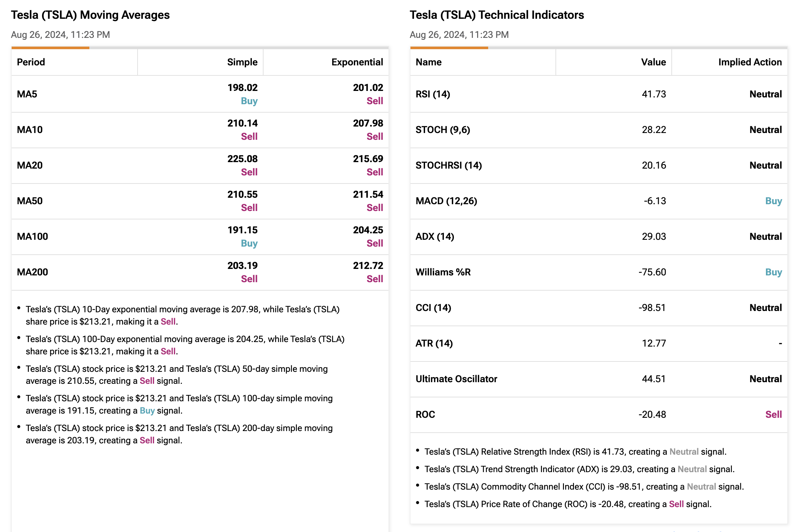797x532 pixels.
Task: Click MA5 simple Buy signal
Action: click(249, 101)
